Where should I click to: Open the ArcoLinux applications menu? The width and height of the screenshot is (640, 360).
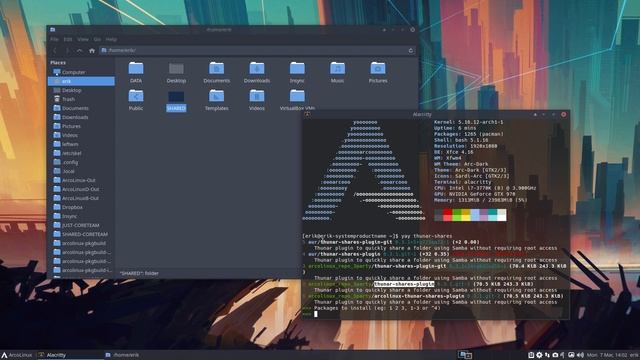[16, 355]
